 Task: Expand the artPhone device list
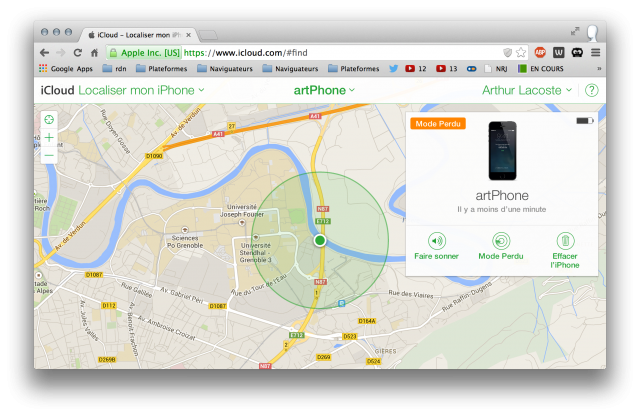tap(324, 90)
